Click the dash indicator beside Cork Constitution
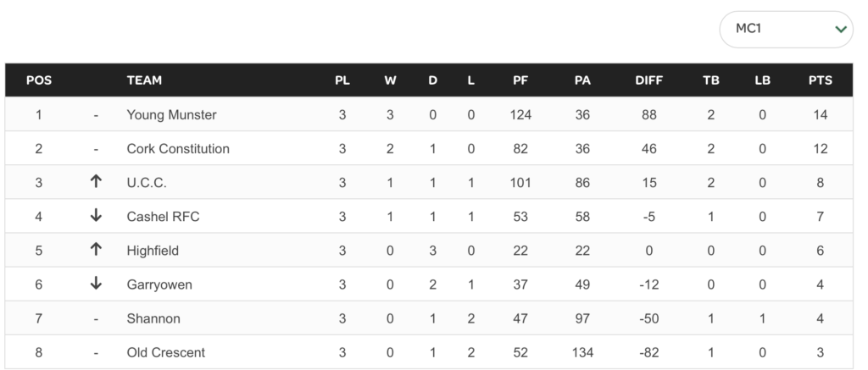Image resolution: width=868 pixels, height=370 pixels. (x=96, y=149)
